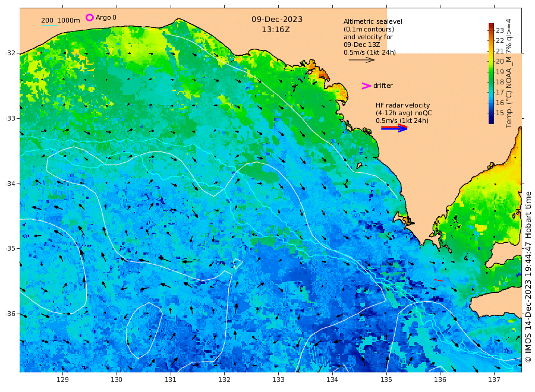Click the 'drifter' legend label
Image resolution: width=535 pixels, height=392 pixels.
(383, 86)
